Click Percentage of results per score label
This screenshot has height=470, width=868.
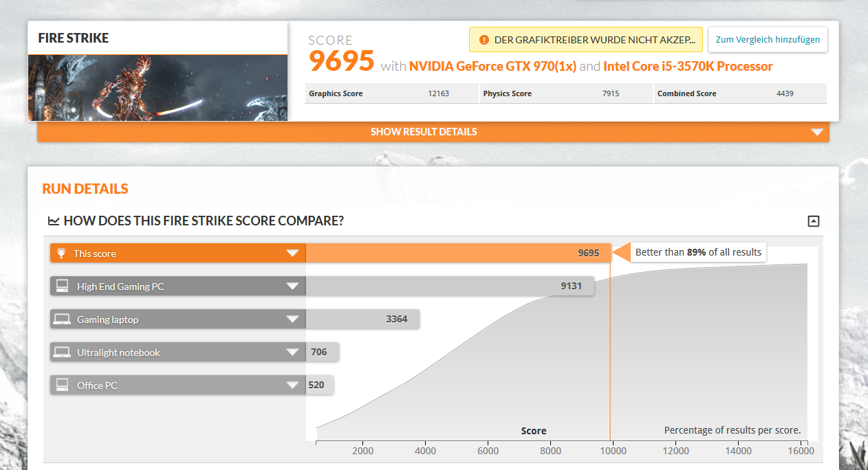pyautogui.click(x=733, y=430)
